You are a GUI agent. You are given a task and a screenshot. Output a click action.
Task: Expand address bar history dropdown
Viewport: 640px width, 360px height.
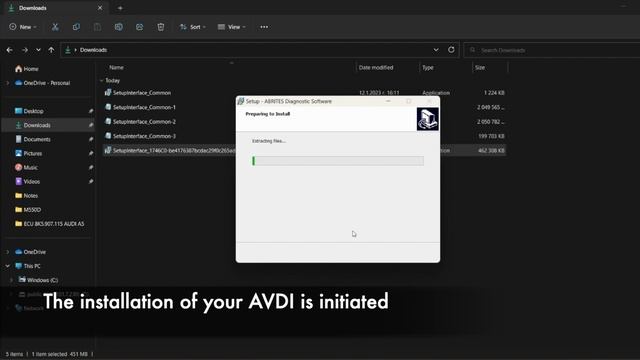(436, 50)
